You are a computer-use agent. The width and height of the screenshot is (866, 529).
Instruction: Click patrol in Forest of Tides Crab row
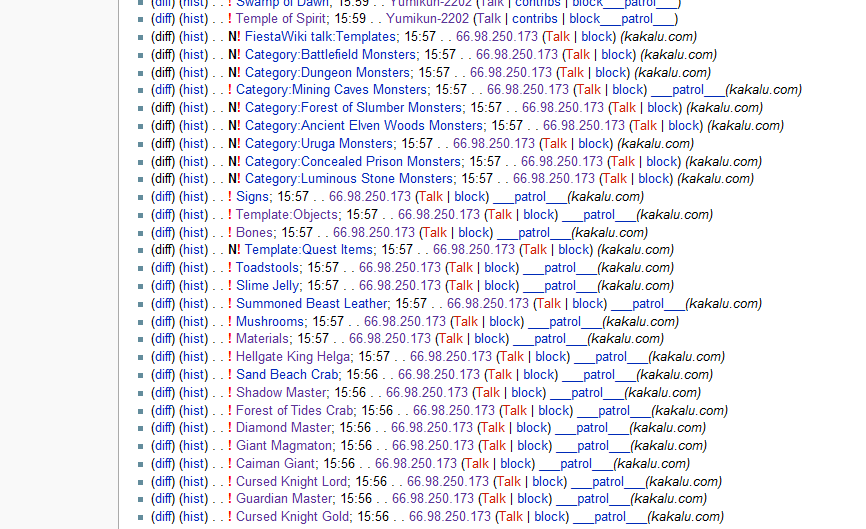click(614, 411)
